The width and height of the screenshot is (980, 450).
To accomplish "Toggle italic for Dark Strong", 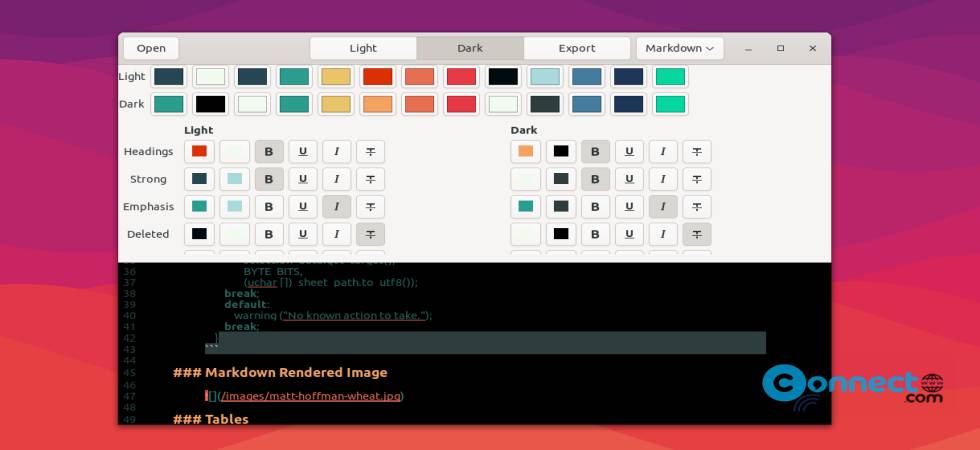I will coord(662,179).
